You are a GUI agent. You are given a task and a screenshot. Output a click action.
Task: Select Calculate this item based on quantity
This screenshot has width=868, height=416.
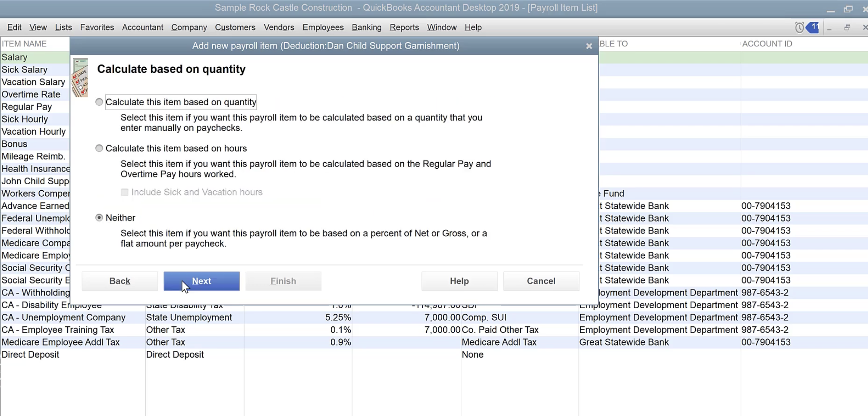tap(99, 102)
